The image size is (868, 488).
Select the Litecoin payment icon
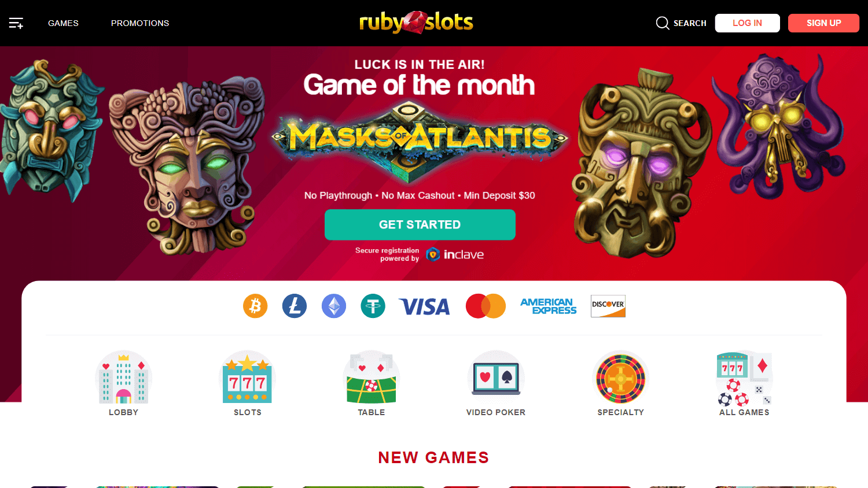coord(295,306)
